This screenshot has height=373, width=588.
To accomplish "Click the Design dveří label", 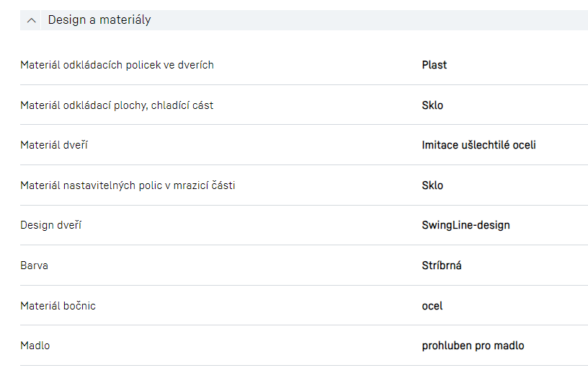I will [x=50, y=225].
